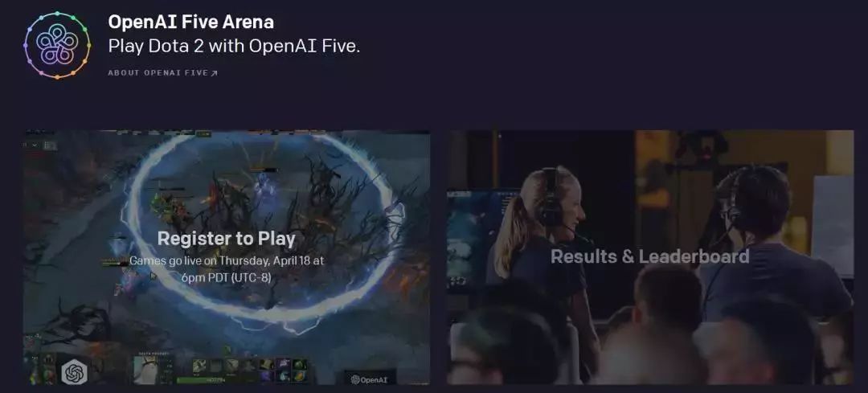Click the arrow icon beside About OpenAI Five
Screen dimensions: 868x393
[215, 73]
